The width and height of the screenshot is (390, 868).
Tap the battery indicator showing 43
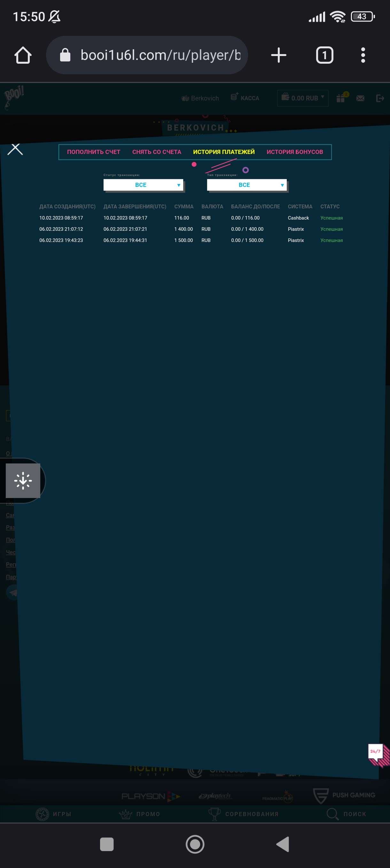363,17
